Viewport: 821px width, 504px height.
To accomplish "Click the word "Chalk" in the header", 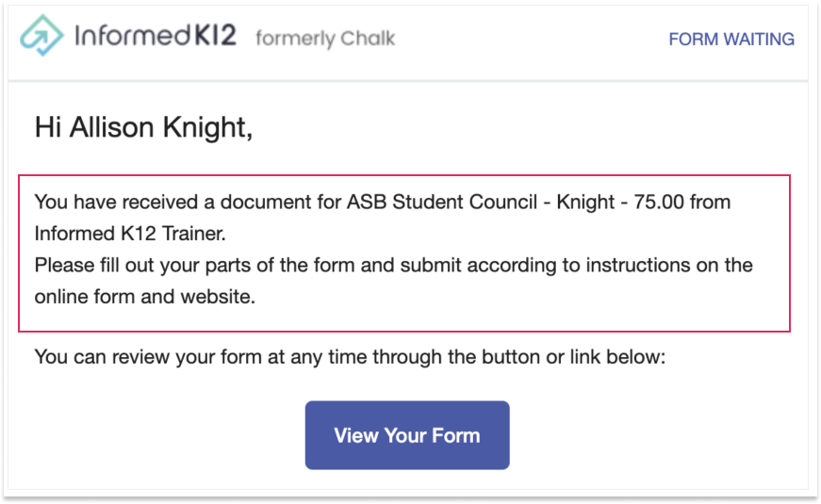I will 368,39.
